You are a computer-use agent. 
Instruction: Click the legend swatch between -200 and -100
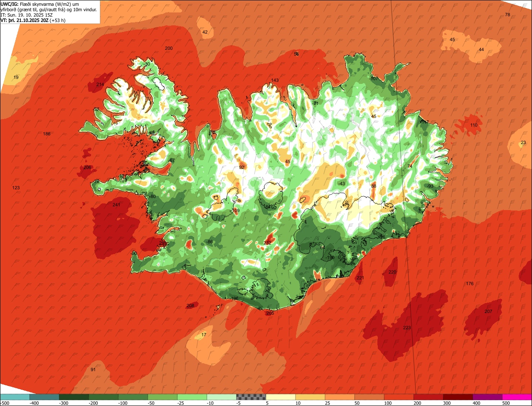pos(103,397)
